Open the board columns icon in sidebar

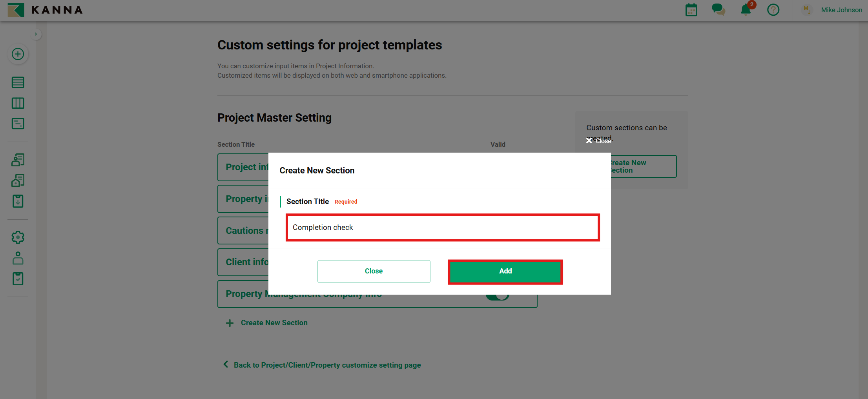18,103
